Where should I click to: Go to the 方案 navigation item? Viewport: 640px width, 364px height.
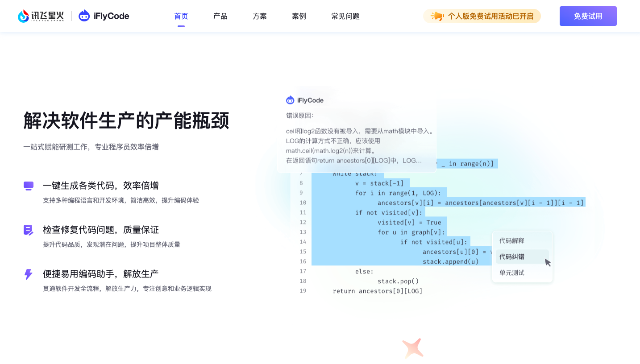[259, 16]
